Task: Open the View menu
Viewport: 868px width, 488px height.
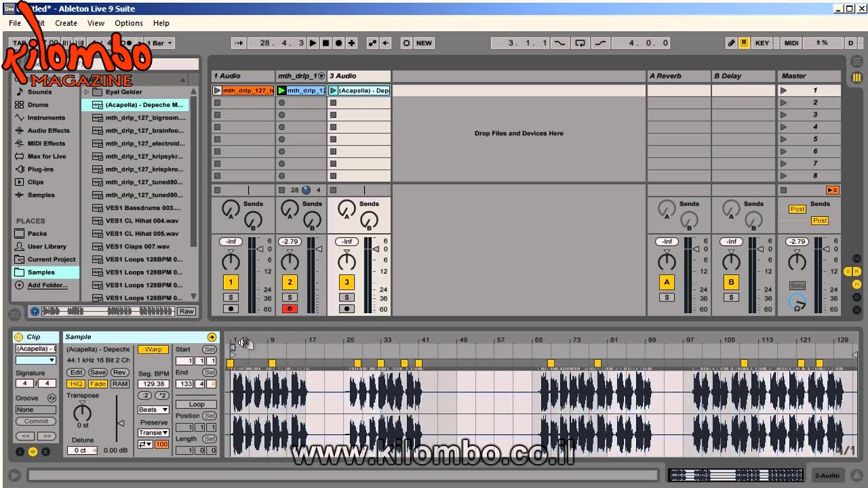Action: click(x=96, y=23)
